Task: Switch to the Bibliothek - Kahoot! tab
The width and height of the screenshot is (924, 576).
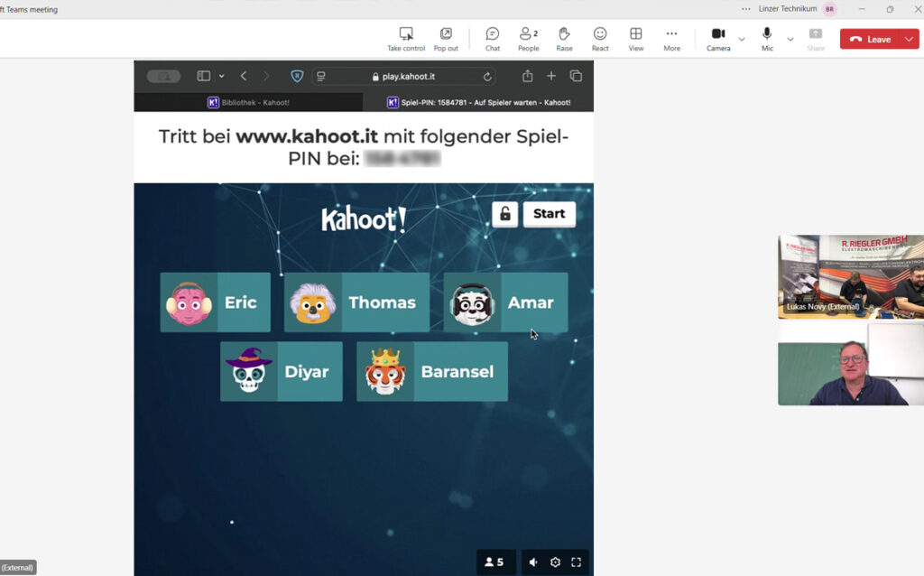Action: 248,102
